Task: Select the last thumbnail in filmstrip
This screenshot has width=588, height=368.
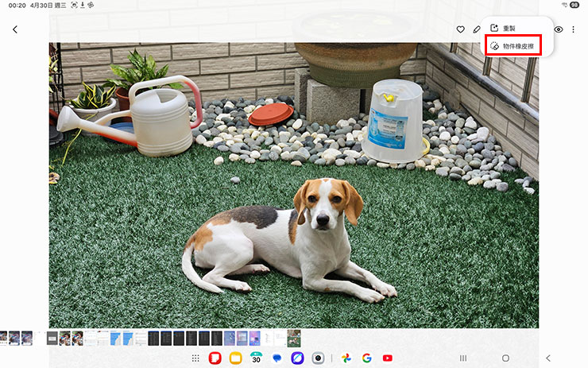Action: (294, 338)
